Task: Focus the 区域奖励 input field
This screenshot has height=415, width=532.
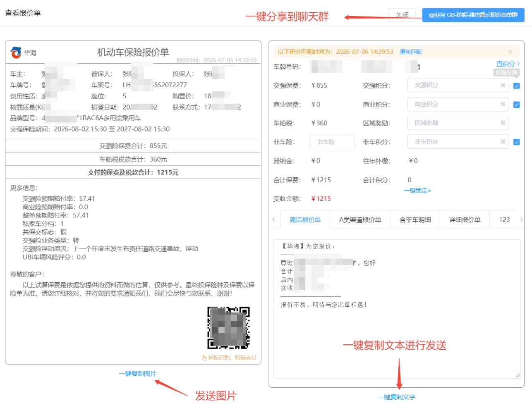Action: tap(458, 123)
